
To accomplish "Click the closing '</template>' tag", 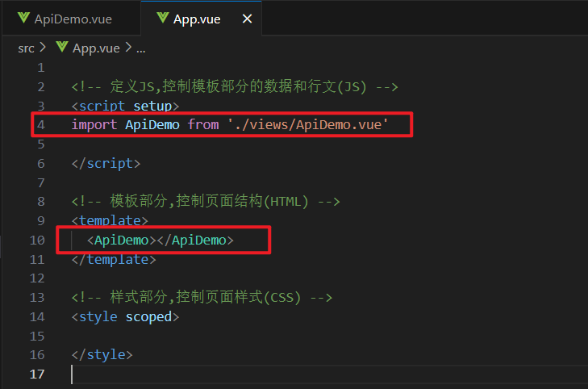I will 114,260.
